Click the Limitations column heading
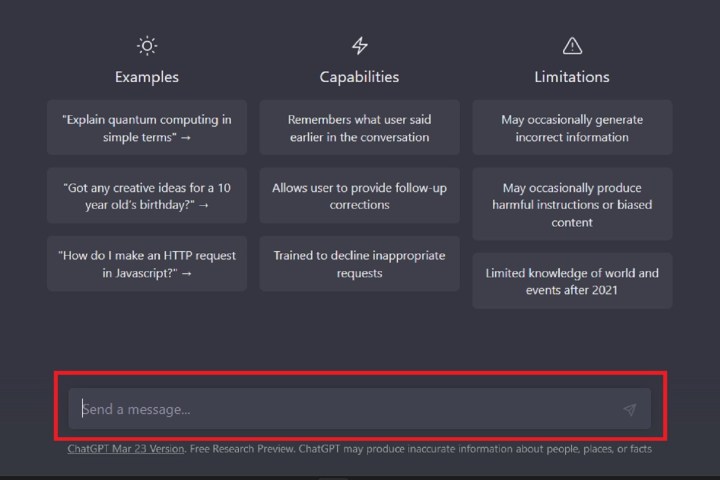 click(572, 77)
